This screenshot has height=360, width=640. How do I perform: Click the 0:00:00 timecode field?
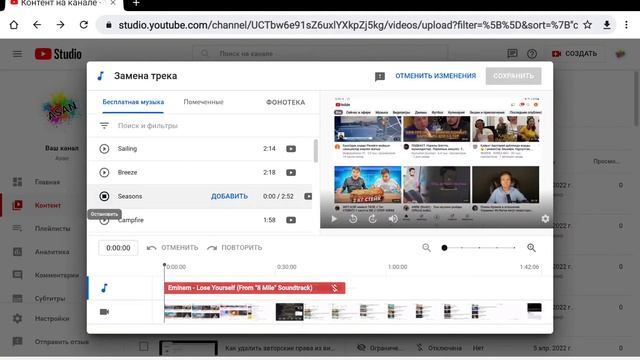pos(118,248)
